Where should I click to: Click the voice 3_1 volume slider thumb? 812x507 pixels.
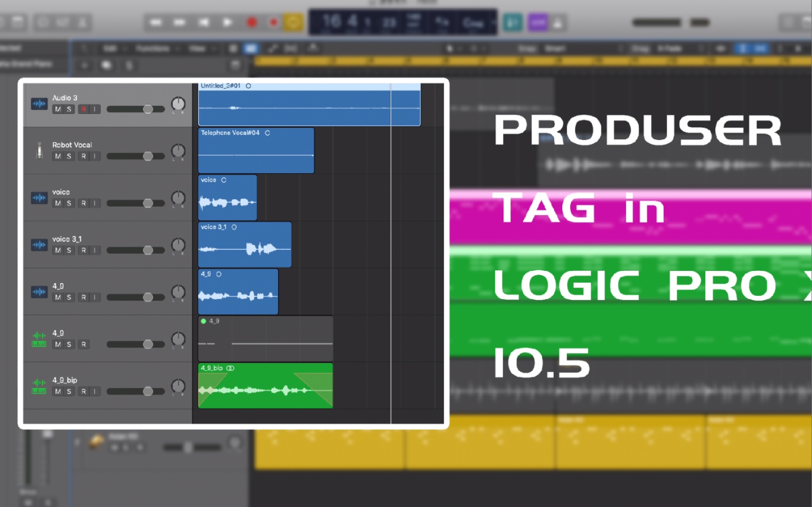[x=148, y=250]
